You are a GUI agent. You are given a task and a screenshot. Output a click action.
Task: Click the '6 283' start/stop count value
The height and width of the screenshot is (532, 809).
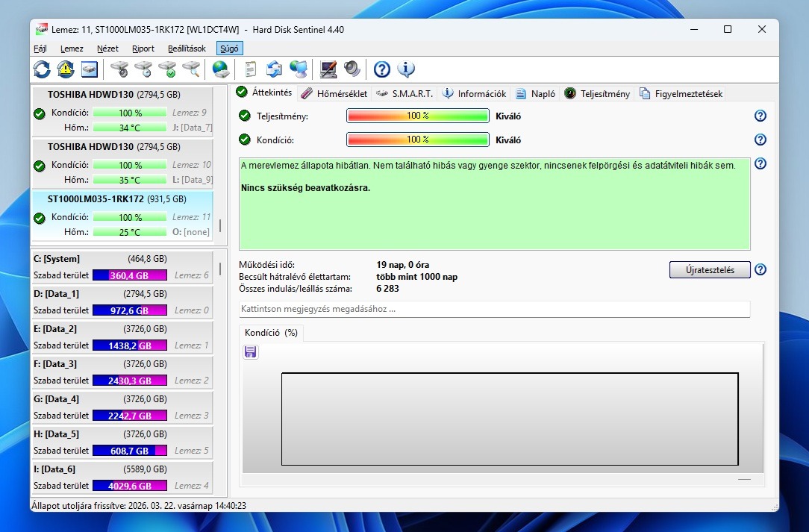[x=387, y=289]
